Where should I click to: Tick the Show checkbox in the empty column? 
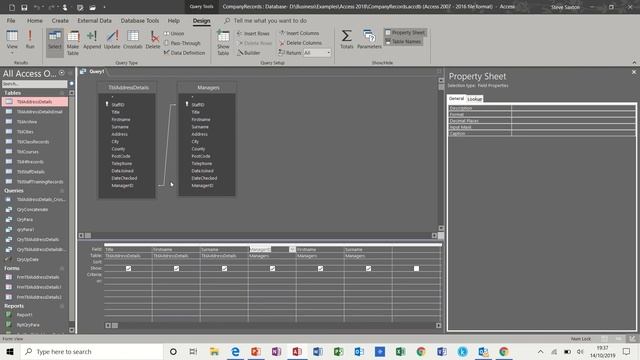pos(416,268)
